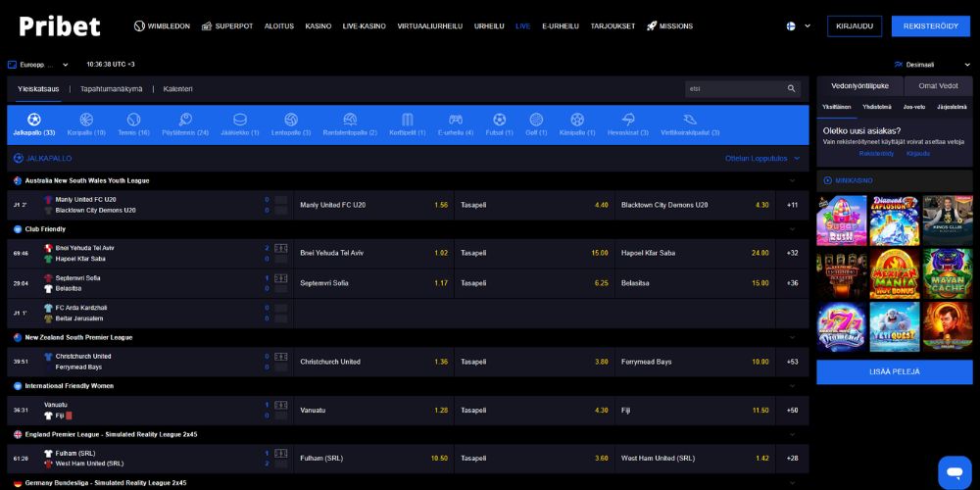Open field view icon for Bnei Yehuda match

pyautogui.click(x=280, y=248)
